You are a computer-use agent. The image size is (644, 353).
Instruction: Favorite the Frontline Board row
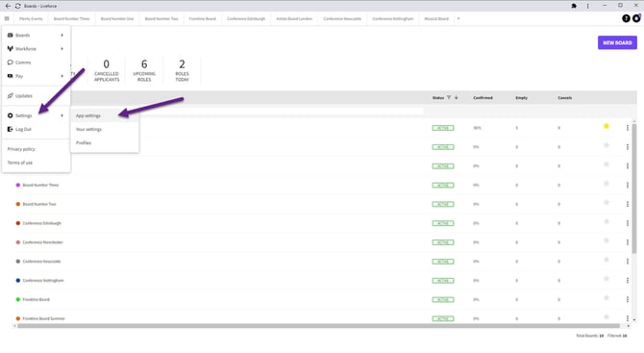click(607, 298)
